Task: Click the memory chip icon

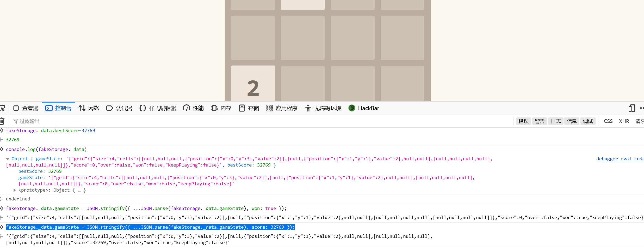Action: tap(214, 108)
